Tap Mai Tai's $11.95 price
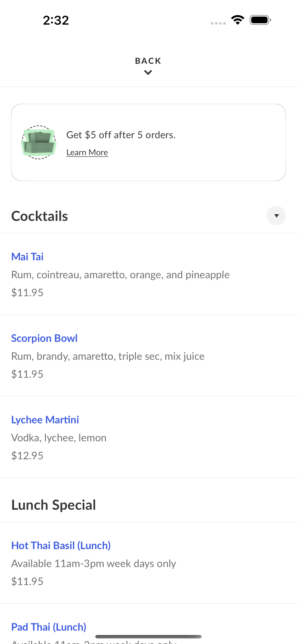The width and height of the screenshot is (297, 644). point(27,293)
